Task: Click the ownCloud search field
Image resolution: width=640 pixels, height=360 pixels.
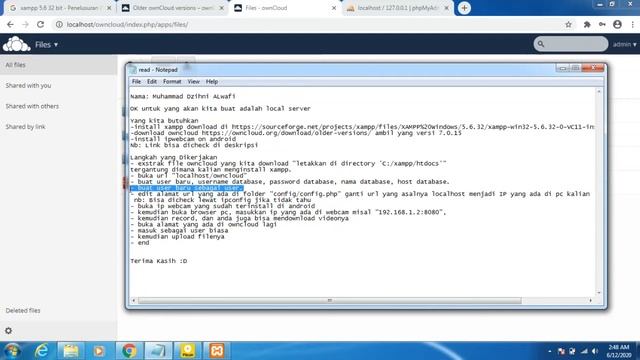Action: pyautogui.click(x=571, y=44)
